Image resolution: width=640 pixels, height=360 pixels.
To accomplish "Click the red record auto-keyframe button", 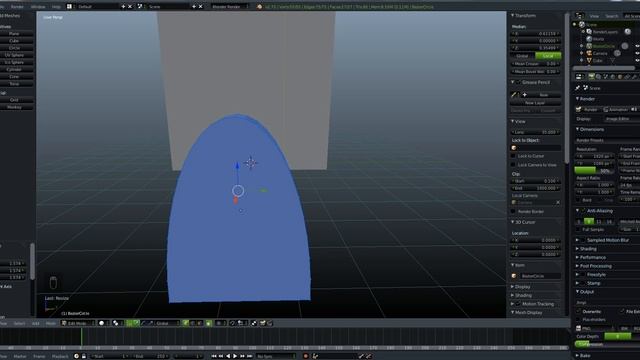I will (x=306, y=356).
